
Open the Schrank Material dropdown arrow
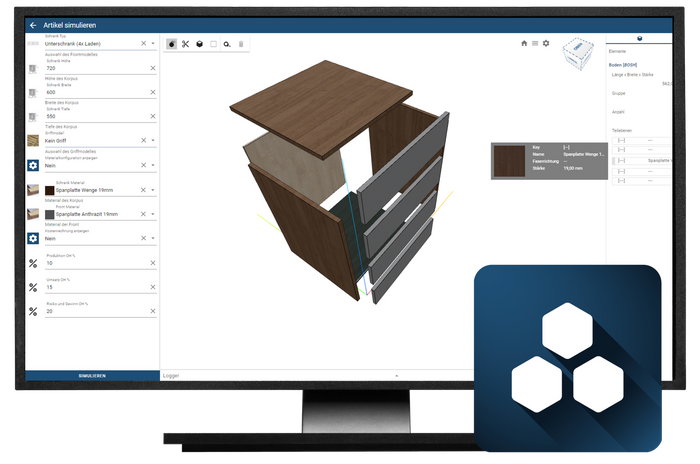coord(153,190)
